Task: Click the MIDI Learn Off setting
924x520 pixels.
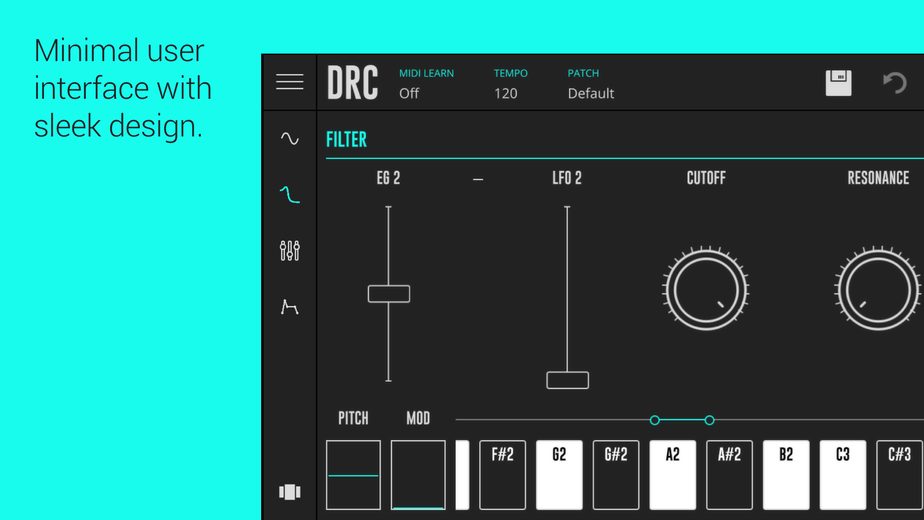Action: tap(426, 83)
